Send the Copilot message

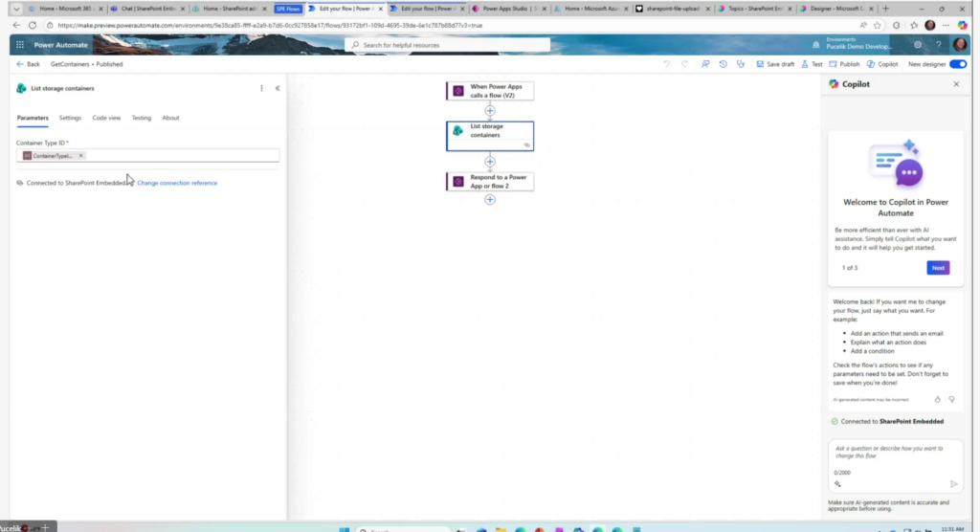coord(954,484)
